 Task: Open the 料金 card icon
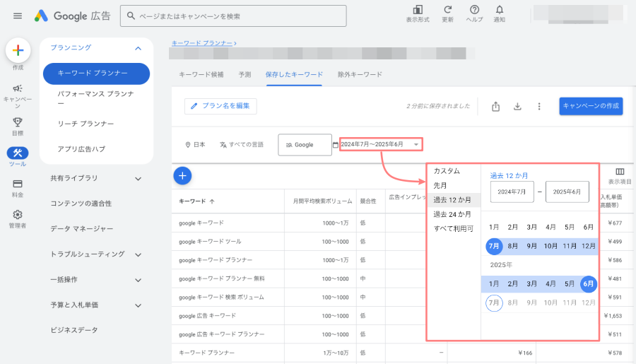click(x=18, y=184)
